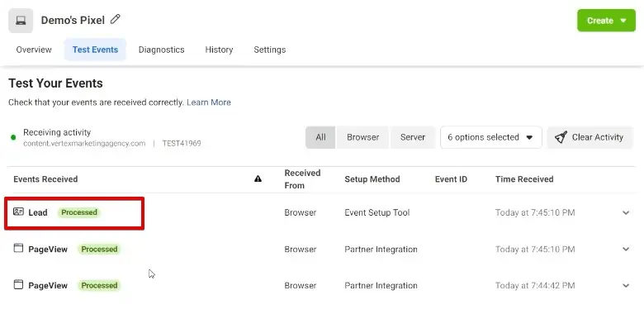Click the Today at 7:44:42 PM timestamp
Viewport: 644px width, 314px height.
coord(535,285)
